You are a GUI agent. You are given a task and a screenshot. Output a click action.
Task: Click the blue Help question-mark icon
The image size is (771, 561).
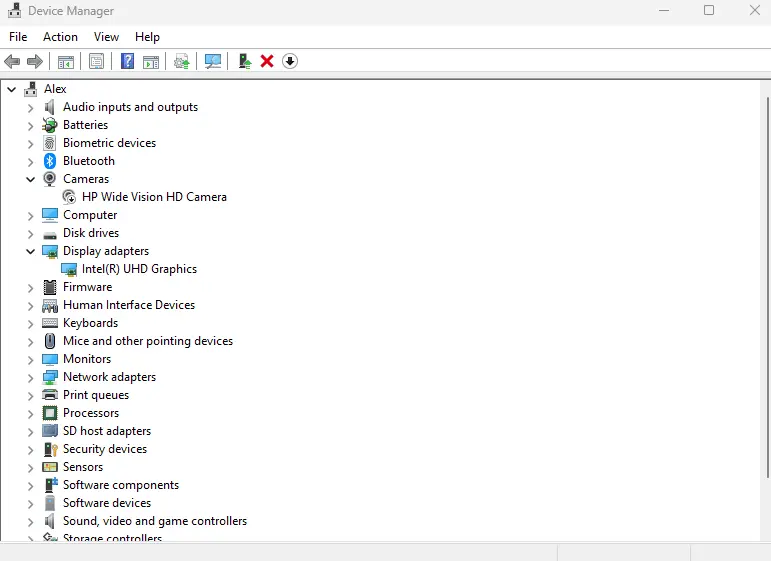click(127, 61)
